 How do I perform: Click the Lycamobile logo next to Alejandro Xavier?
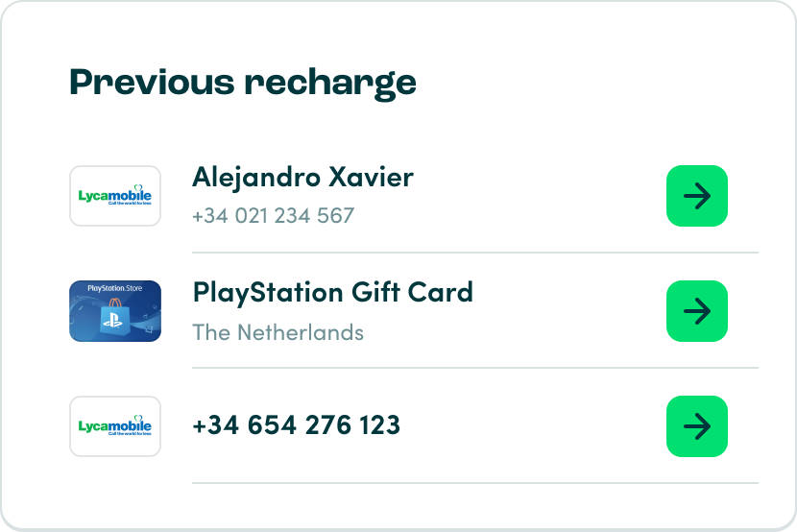click(x=115, y=196)
